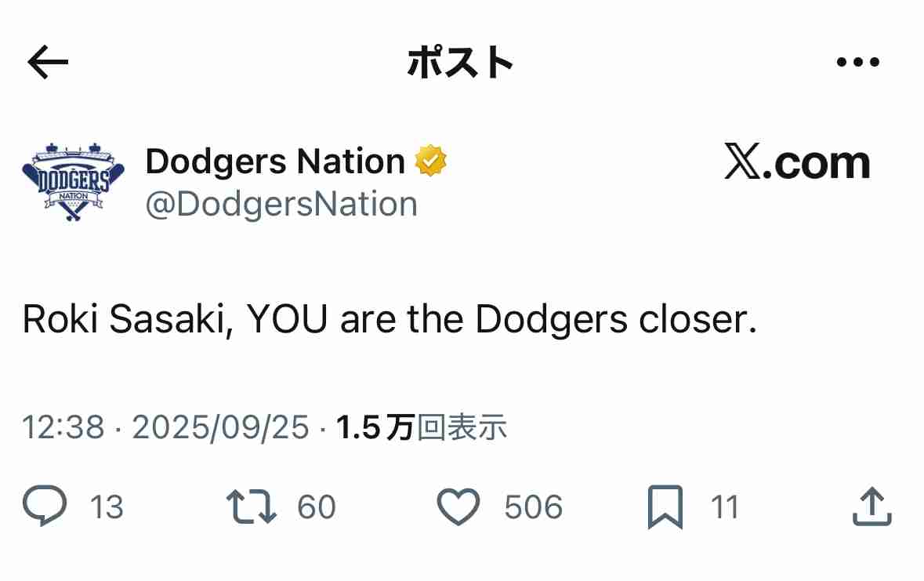Screen dimensions: 924x581
Task: Click the repost count of 60
Action: pos(317,507)
